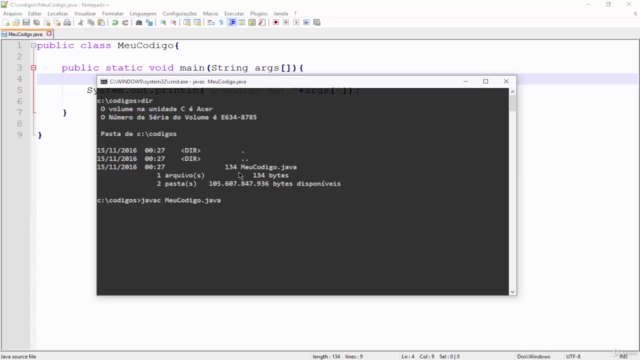This screenshot has height=360, width=640.
Task: Click the Zoom Out magnifier icon
Action: click(173, 22)
